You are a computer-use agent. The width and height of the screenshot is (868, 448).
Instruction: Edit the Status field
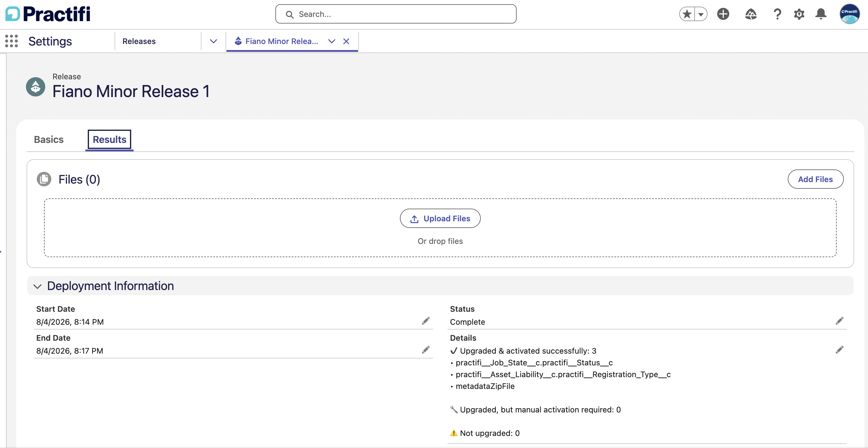pyautogui.click(x=840, y=321)
